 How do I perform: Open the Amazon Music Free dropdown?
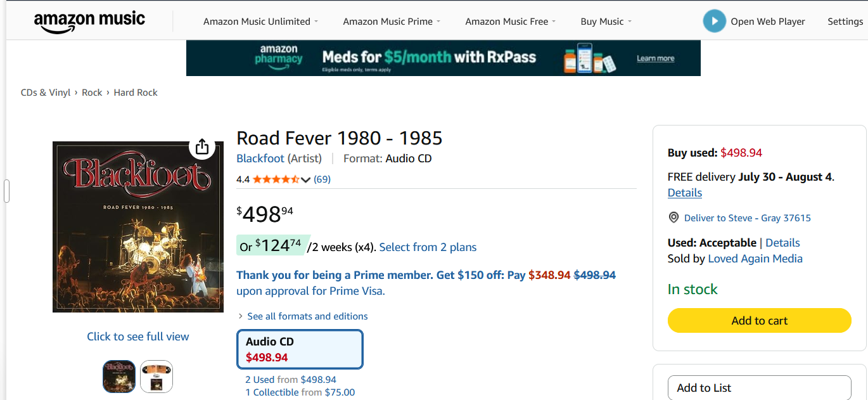coord(510,22)
